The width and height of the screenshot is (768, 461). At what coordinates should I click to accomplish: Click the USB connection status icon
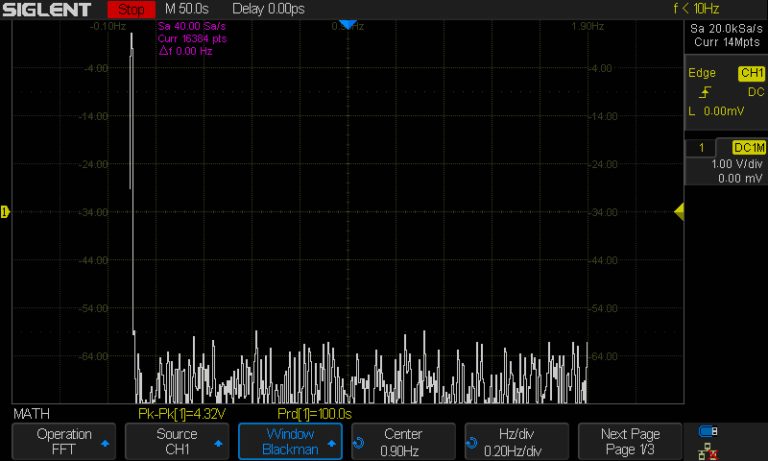[708, 431]
